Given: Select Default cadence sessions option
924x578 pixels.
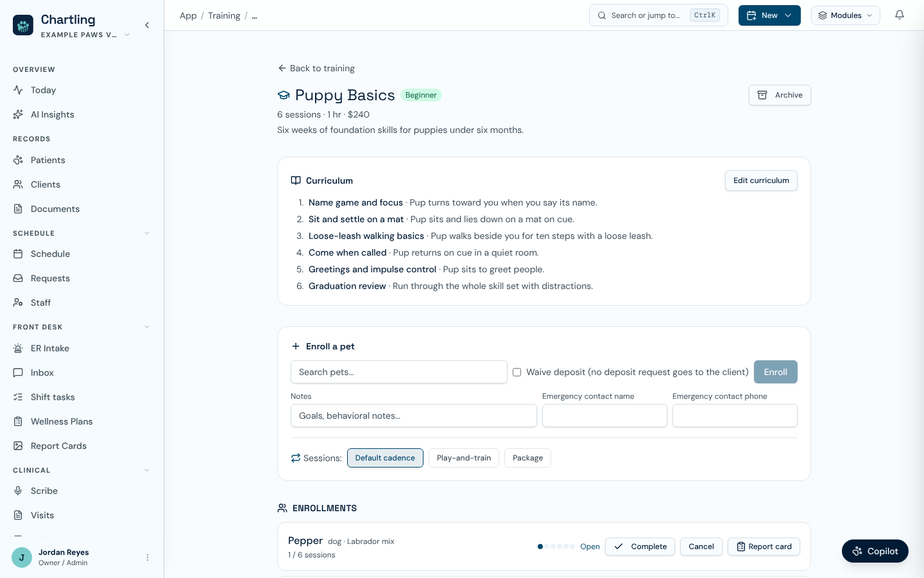Looking at the screenshot, I should tap(385, 458).
